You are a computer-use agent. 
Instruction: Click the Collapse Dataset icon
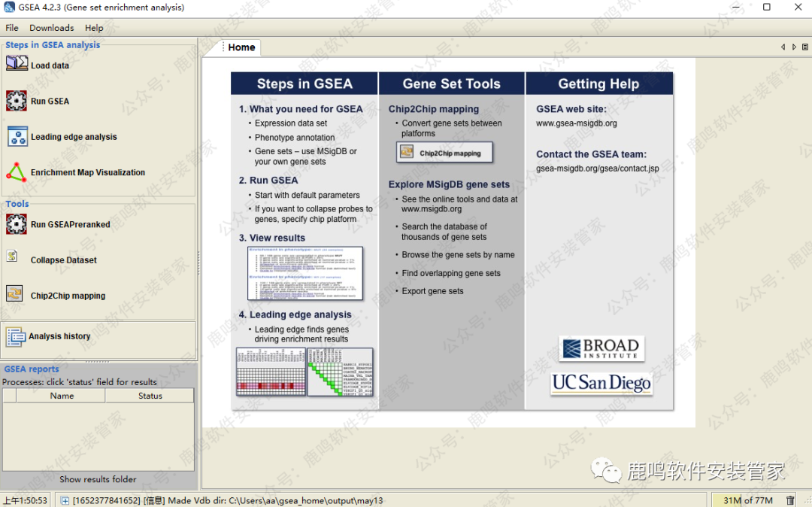[x=13, y=256]
